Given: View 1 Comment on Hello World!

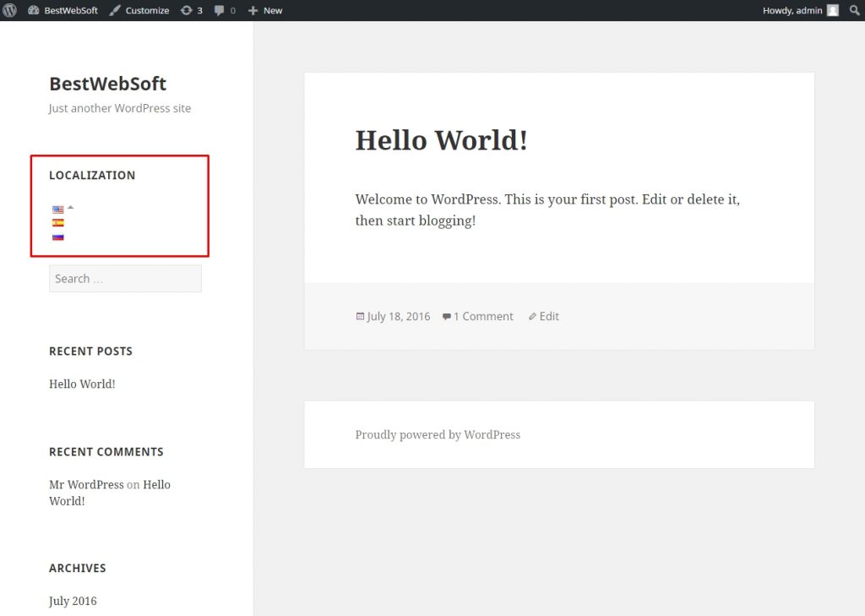Looking at the screenshot, I should pyautogui.click(x=482, y=316).
